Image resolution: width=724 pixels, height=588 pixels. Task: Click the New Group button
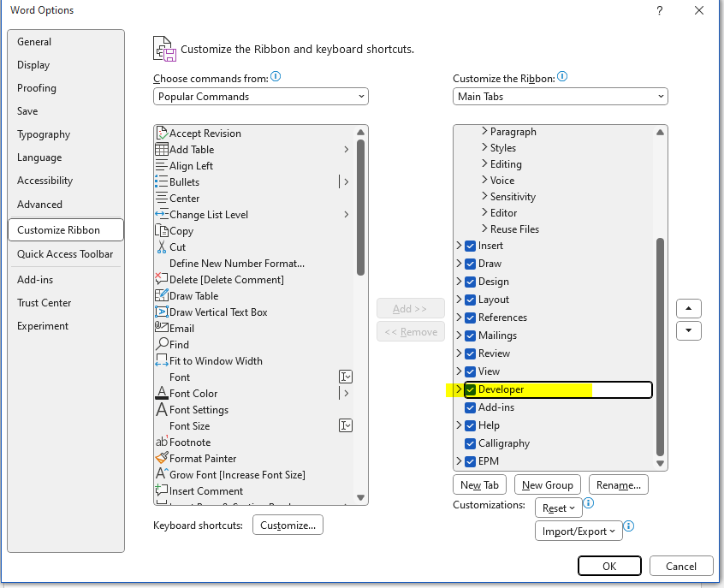[x=547, y=485]
